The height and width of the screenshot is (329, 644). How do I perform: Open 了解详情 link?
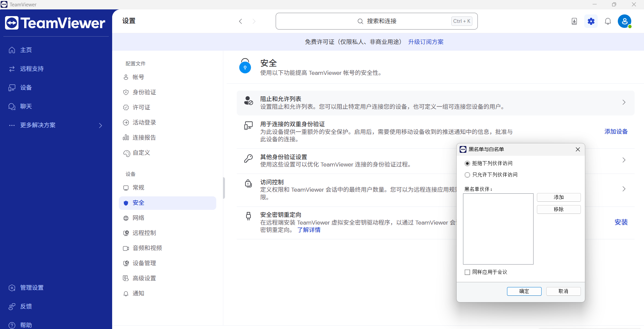[x=309, y=230]
